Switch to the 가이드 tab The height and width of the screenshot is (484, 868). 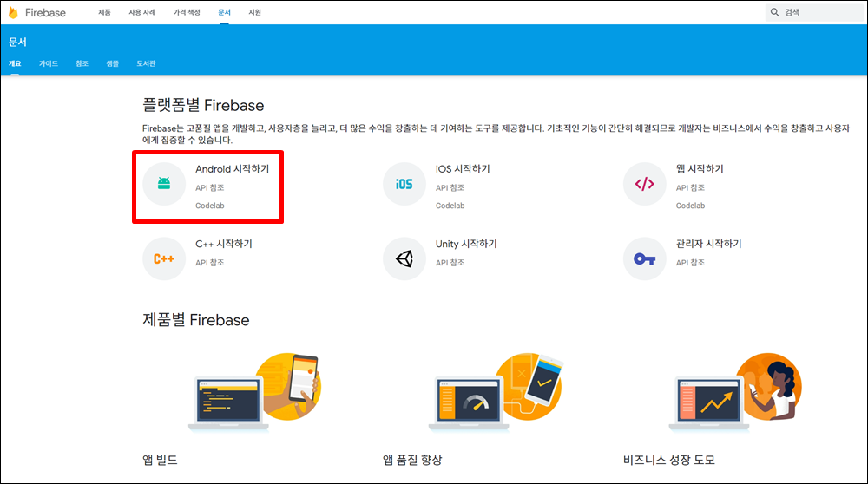coord(49,63)
